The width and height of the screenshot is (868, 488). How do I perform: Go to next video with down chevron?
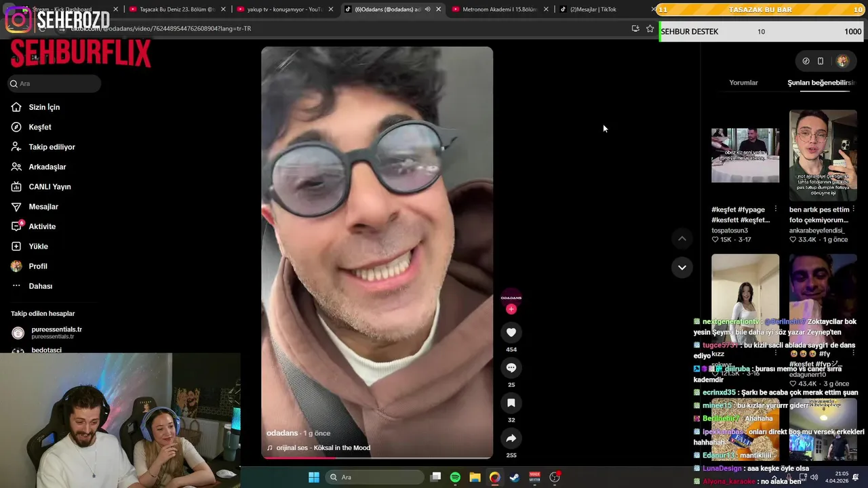(x=682, y=267)
